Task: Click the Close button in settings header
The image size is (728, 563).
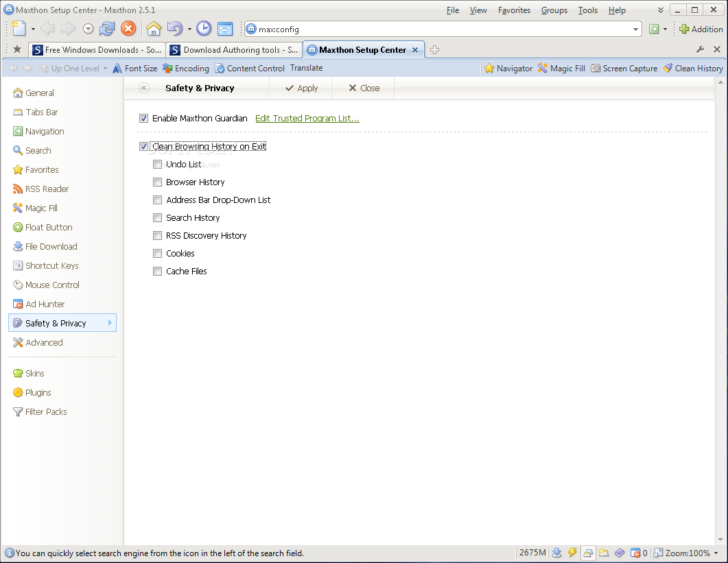Action: coord(364,88)
